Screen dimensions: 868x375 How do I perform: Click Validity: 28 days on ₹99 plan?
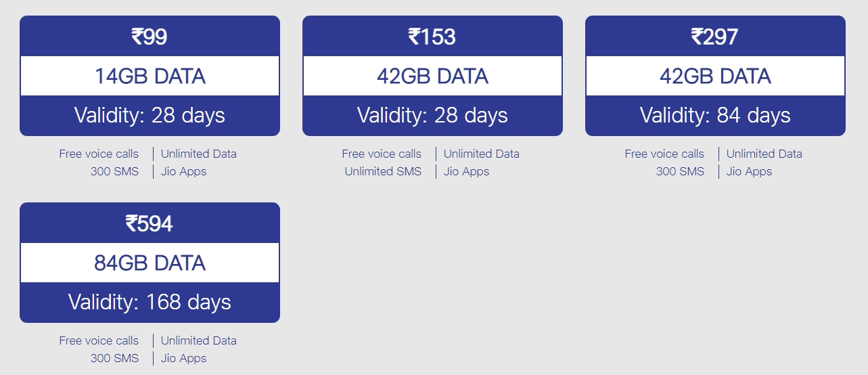(x=150, y=115)
